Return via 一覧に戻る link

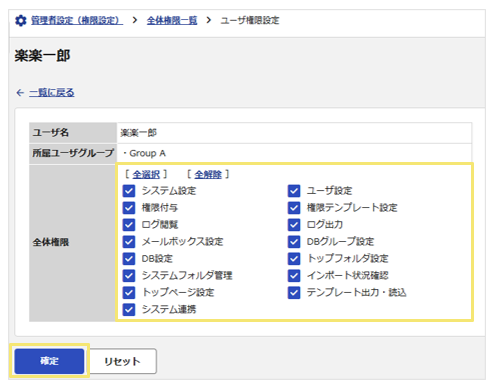(x=52, y=92)
